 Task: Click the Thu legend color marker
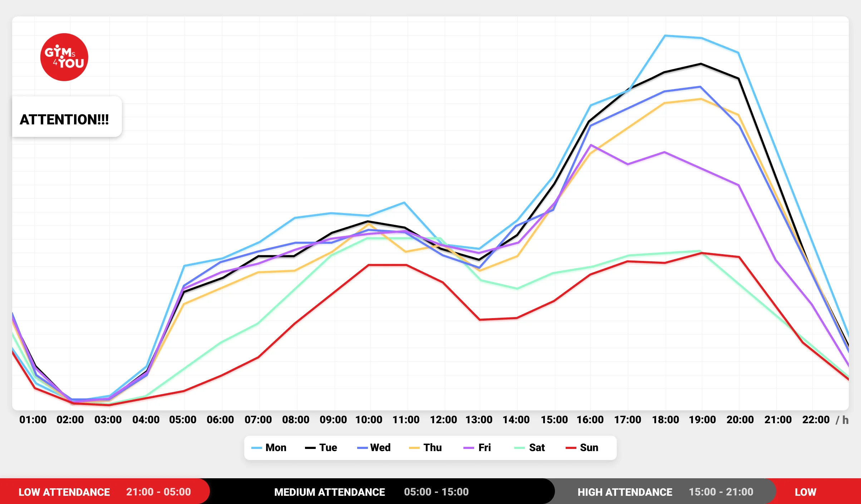[414, 448]
